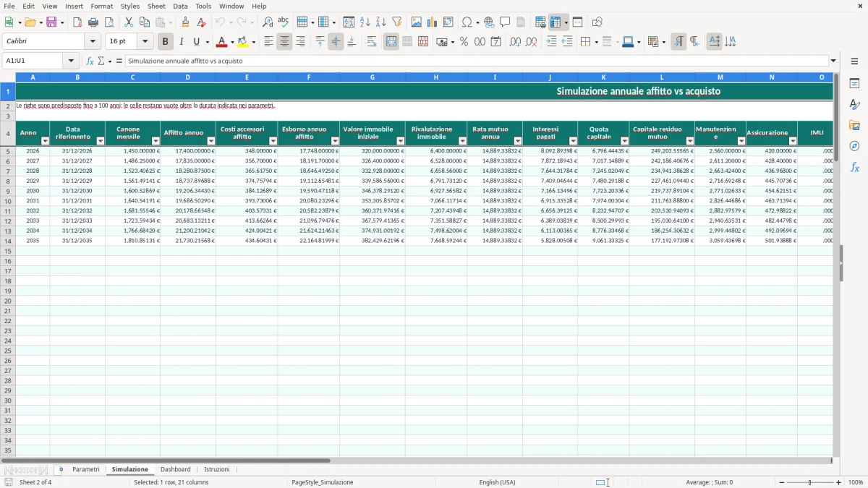The width and height of the screenshot is (868, 488).
Task: Open Name Box A1:U1 dropdown
Action: [x=71, y=61]
